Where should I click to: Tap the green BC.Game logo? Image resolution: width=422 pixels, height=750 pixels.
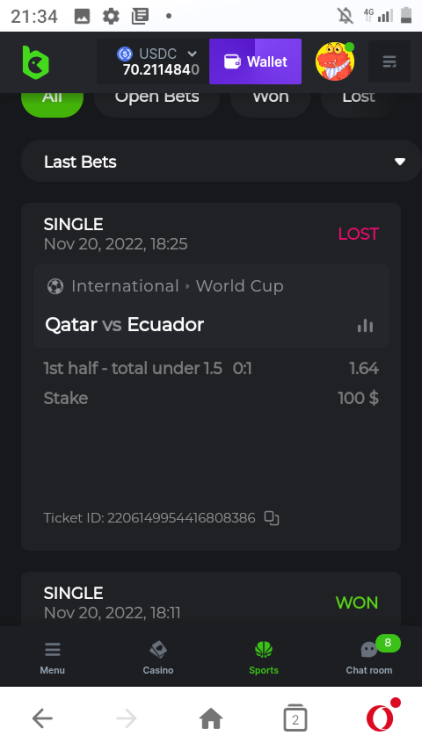pos(36,62)
